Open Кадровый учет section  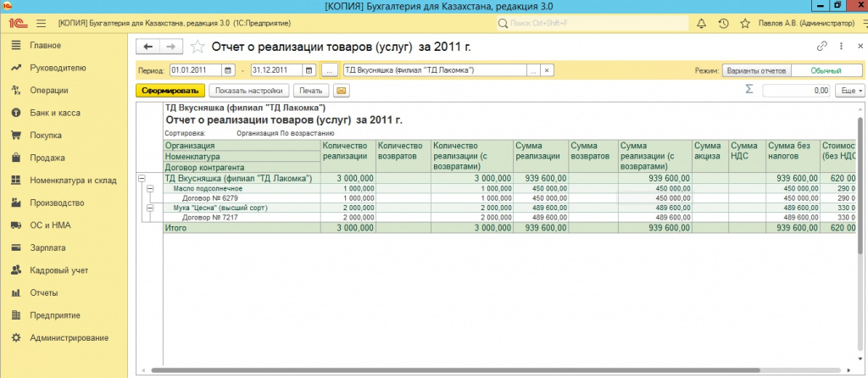point(58,270)
